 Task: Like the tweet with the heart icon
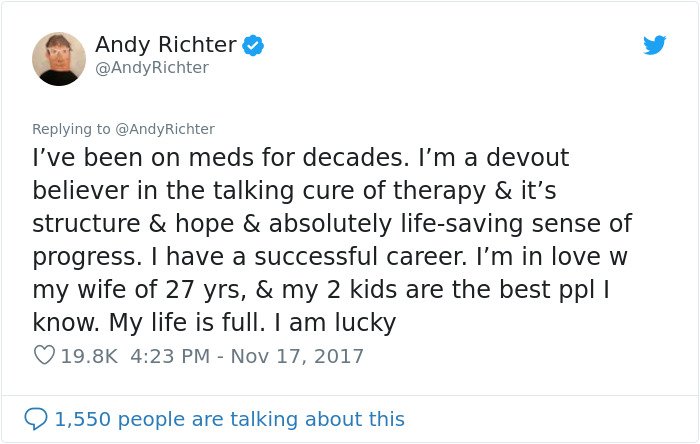pos(44,355)
